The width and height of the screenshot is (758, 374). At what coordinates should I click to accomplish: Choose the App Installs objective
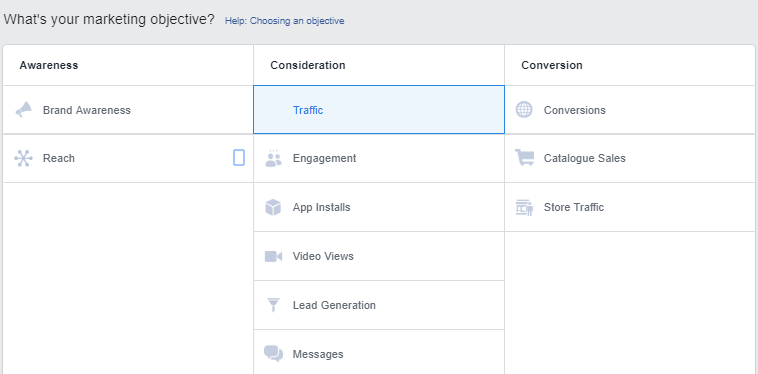pos(379,207)
